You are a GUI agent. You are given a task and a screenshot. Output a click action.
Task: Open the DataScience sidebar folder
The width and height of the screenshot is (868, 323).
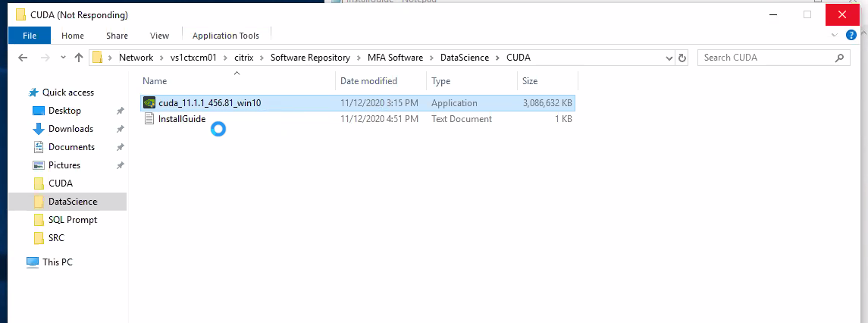click(73, 202)
